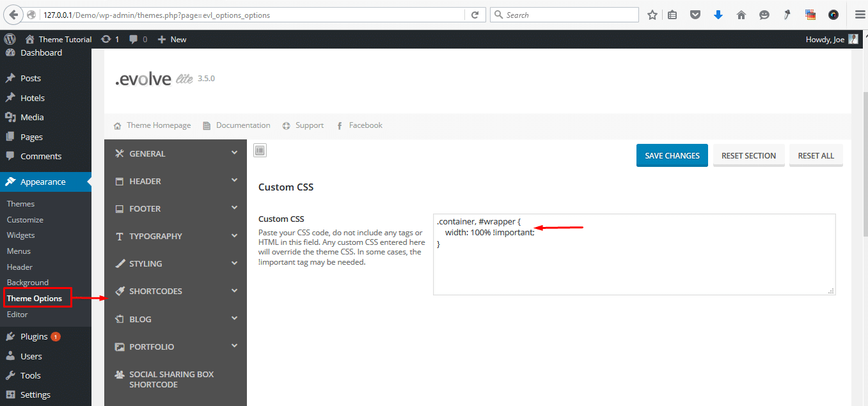Viewport: 868px width, 406px height.
Task: Expand the BLOG options section
Action: tap(175, 319)
